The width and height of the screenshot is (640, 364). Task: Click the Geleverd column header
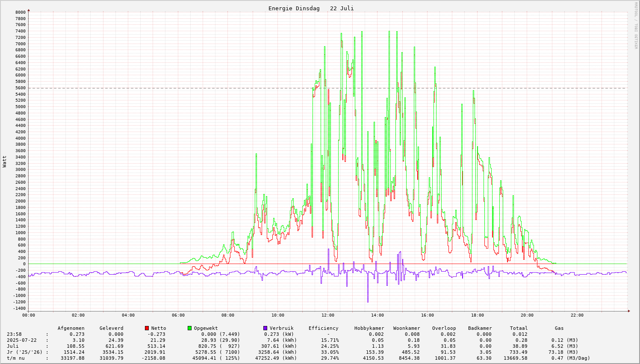[111, 328]
